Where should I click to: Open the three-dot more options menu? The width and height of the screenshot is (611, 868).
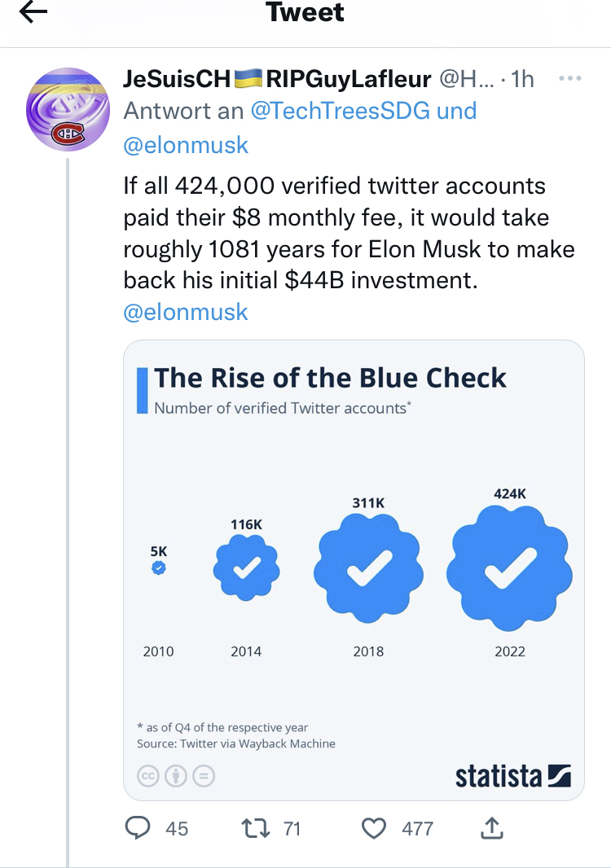(569, 79)
